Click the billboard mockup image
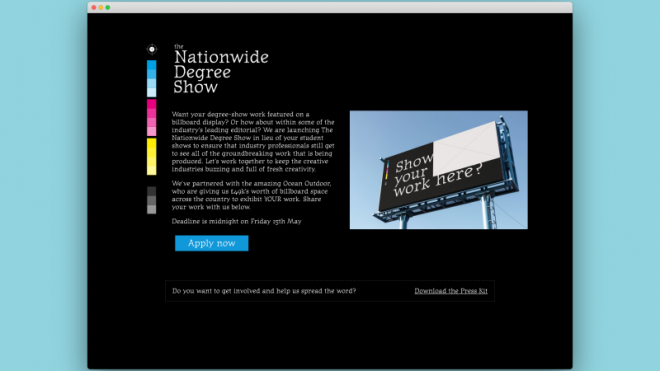 tap(439, 170)
